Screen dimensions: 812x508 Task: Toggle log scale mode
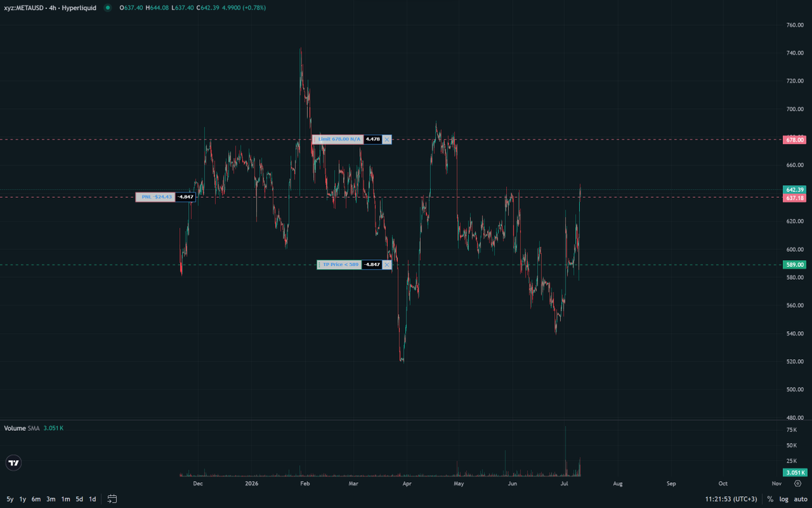pyautogui.click(x=784, y=499)
